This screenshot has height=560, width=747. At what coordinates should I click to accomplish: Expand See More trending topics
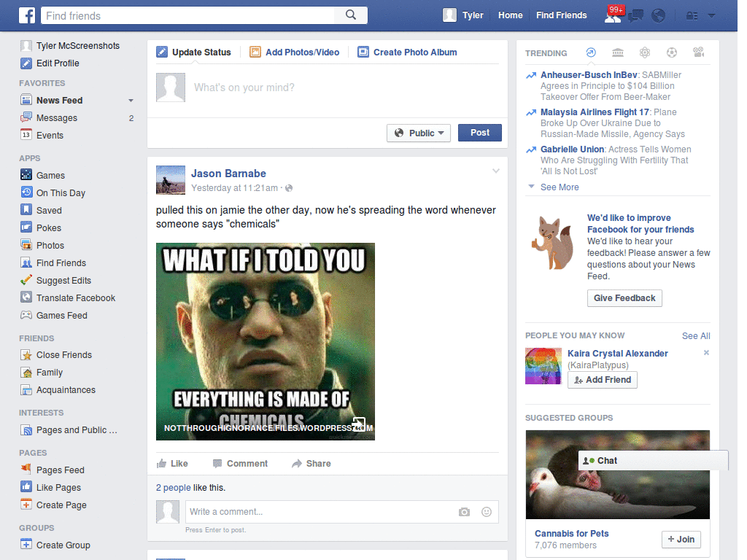[560, 187]
